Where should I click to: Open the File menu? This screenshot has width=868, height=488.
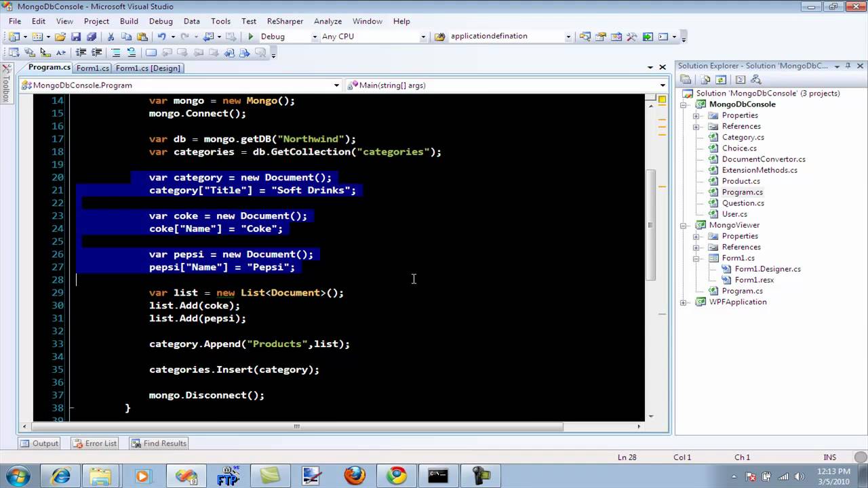pyautogui.click(x=15, y=21)
